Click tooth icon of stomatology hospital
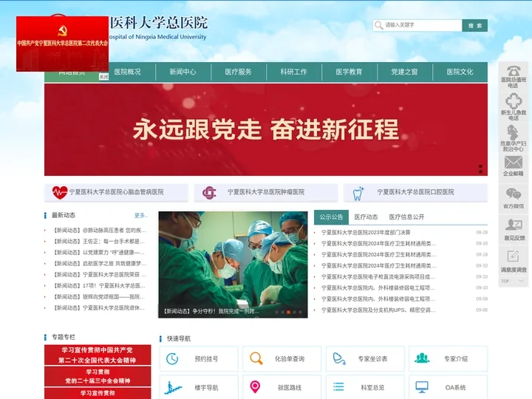532x399 pixels. pos(358,194)
